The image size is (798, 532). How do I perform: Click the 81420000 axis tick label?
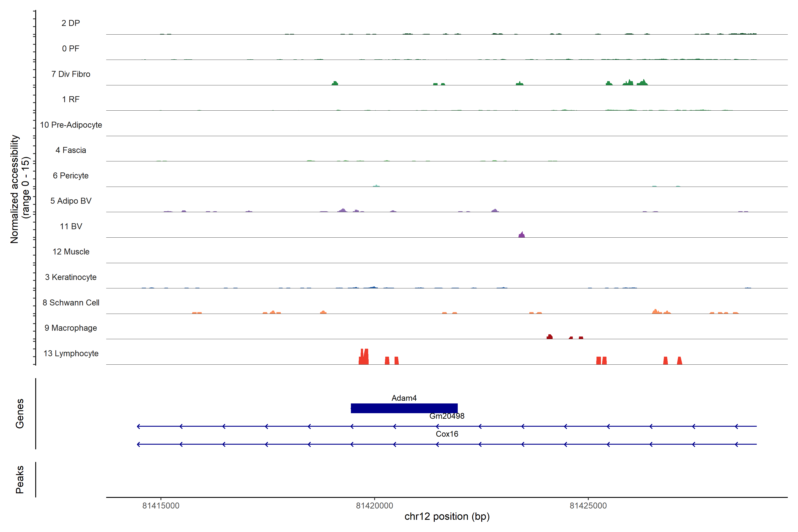374,506
